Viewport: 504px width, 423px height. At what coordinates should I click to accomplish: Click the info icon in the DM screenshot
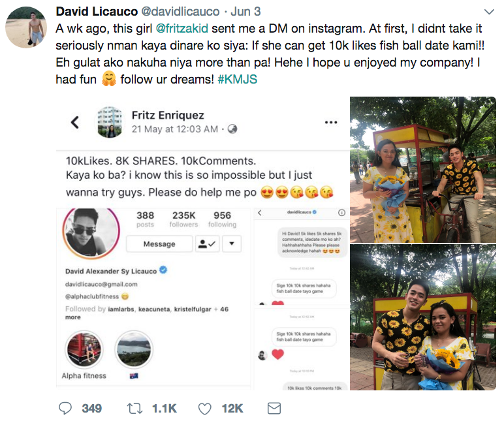[341, 213]
